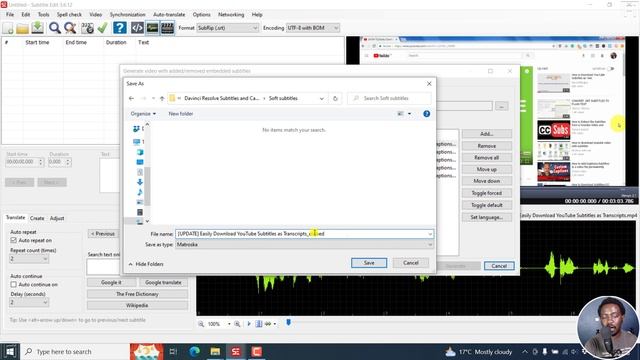Viewport: 640px width, 360px height.
Task: Expand the address bar path dropdown
Action: coord(322,98)
